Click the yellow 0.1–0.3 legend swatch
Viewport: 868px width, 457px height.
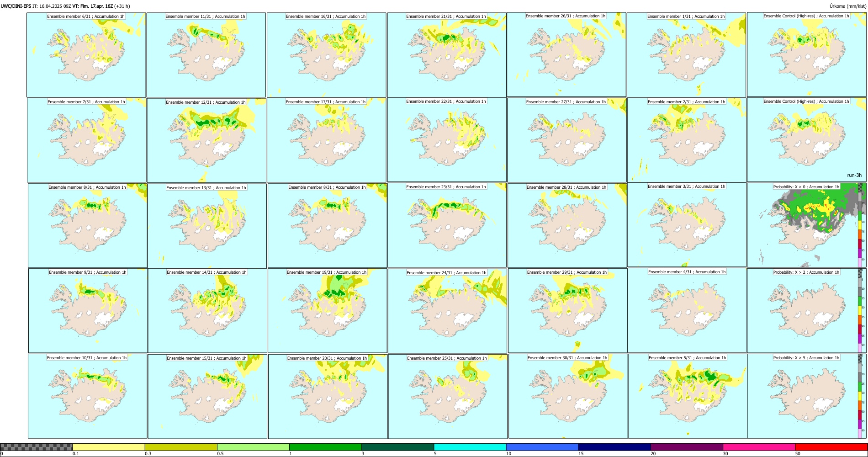coord(109,447)
